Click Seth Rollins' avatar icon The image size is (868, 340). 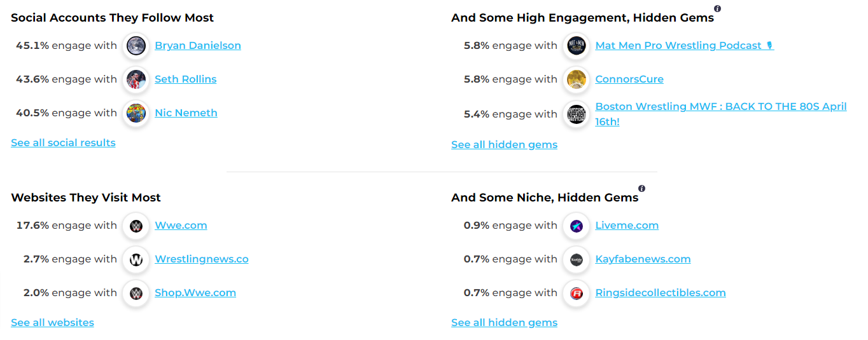coord(136,79)
